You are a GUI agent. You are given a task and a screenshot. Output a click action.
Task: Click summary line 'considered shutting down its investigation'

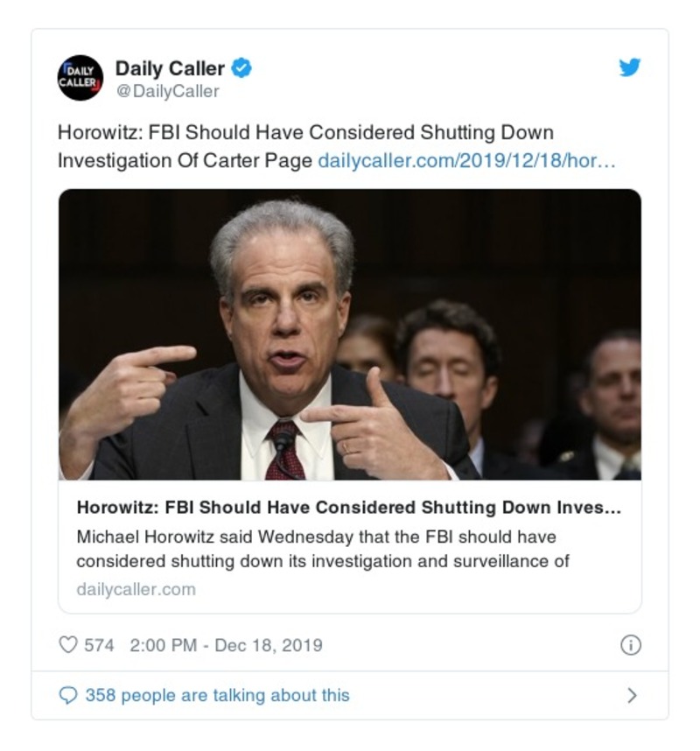323,561
